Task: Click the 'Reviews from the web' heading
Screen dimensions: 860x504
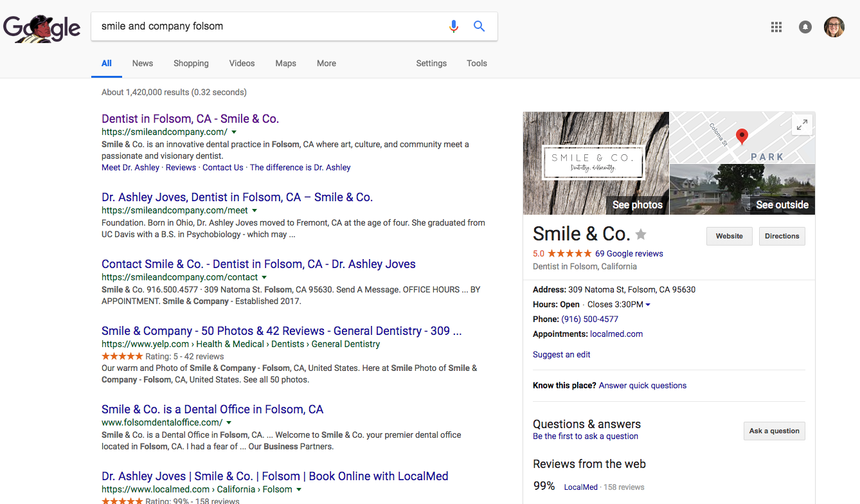Action: [589, 464]
